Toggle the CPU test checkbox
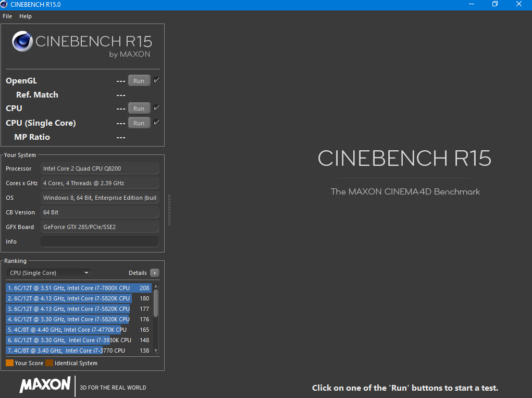The height and width of the screenshot is (398, 532). pyautogui.click(x=156, y=107)
